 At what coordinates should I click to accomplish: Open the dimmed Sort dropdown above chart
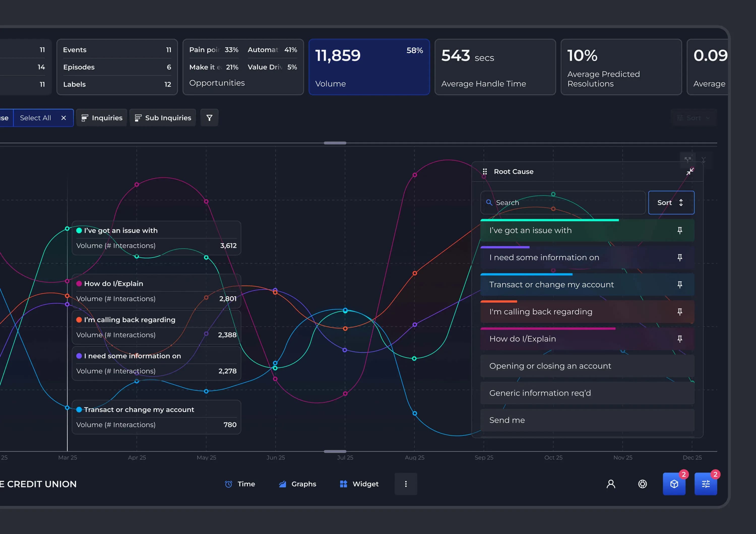694,118
